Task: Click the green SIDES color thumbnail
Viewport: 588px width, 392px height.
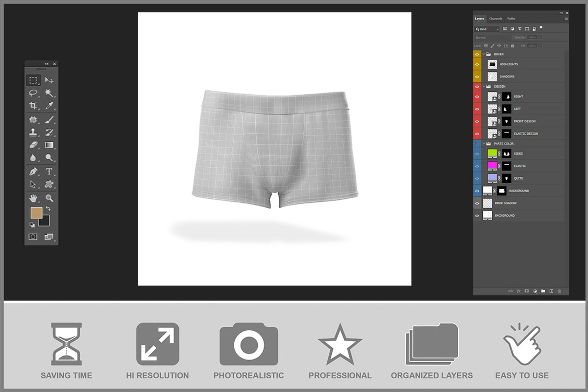Action: [492, 153]
